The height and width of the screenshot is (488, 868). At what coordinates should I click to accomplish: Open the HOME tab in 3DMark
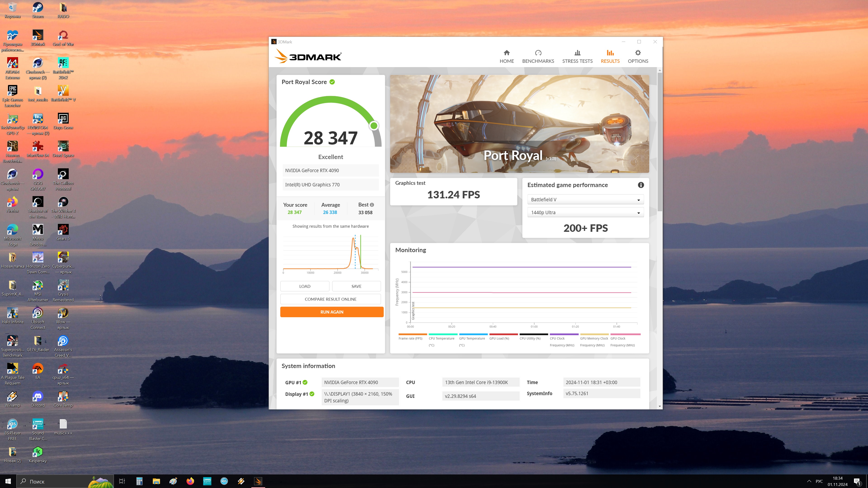506,56
